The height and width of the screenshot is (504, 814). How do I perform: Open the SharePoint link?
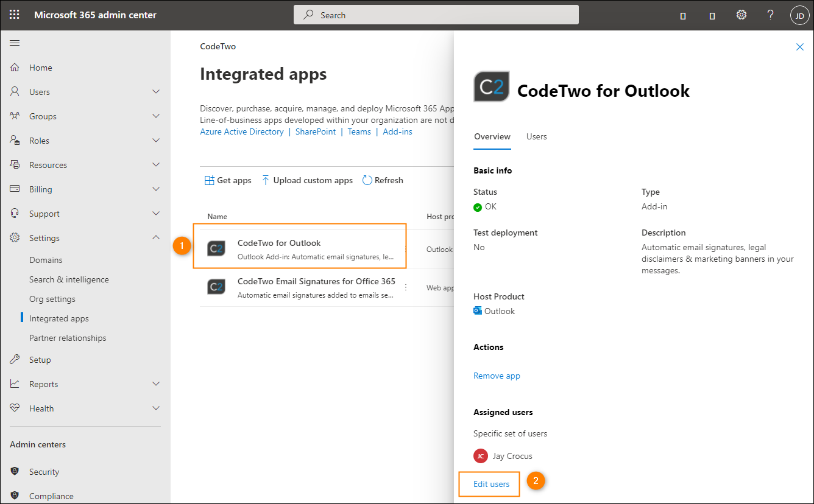(x=316, y=131)
